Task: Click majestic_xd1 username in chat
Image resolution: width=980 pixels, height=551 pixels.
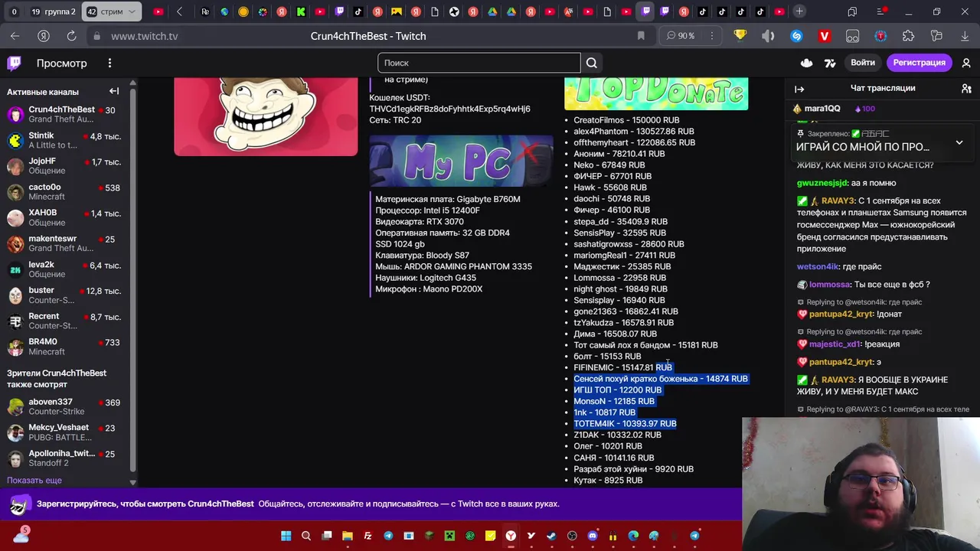Action: click(x=835, y=344)
